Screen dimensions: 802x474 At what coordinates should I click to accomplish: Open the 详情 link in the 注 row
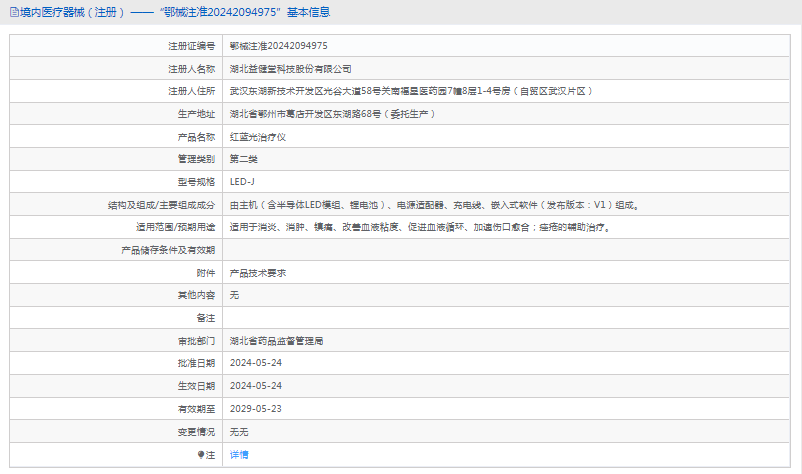239,455
